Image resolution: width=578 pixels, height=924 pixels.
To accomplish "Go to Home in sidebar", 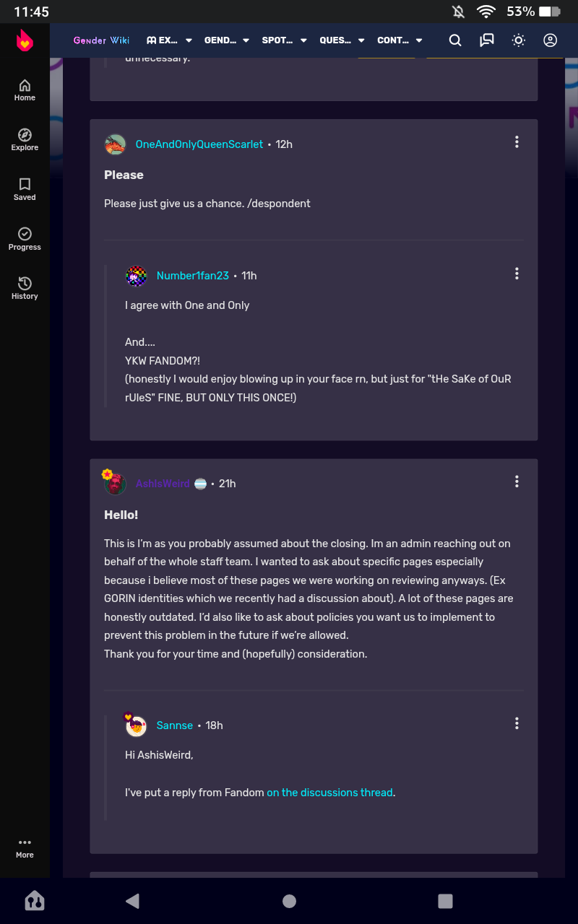I will [25, 90].
